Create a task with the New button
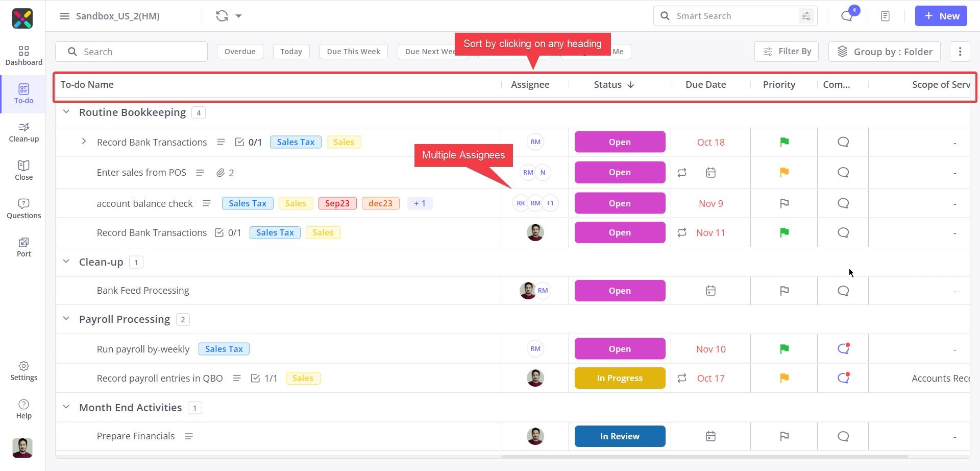Screen dimensions: 980x471 [941, 16]
